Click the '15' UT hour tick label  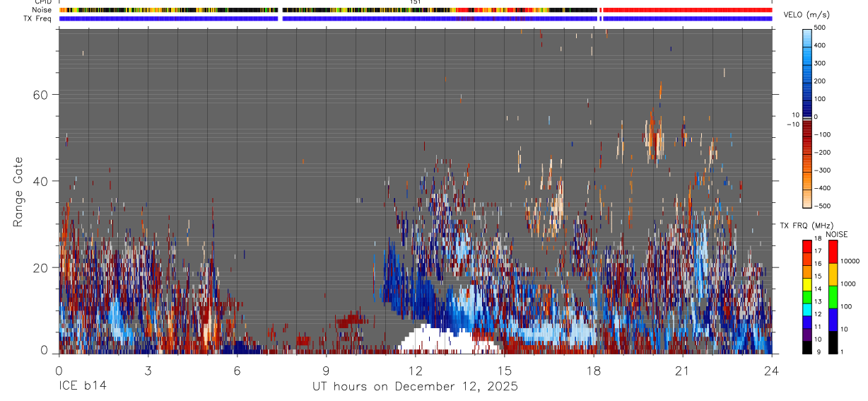504,371
